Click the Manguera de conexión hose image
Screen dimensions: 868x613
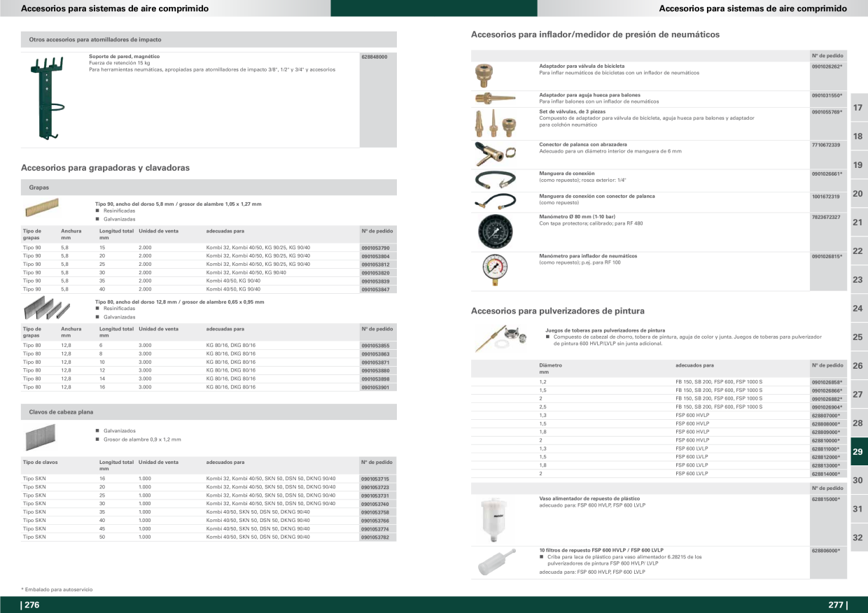click(495, 179)
